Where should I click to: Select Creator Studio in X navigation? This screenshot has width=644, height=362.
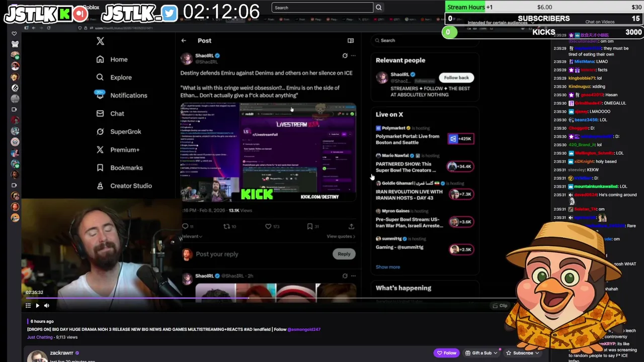[131, 186]
